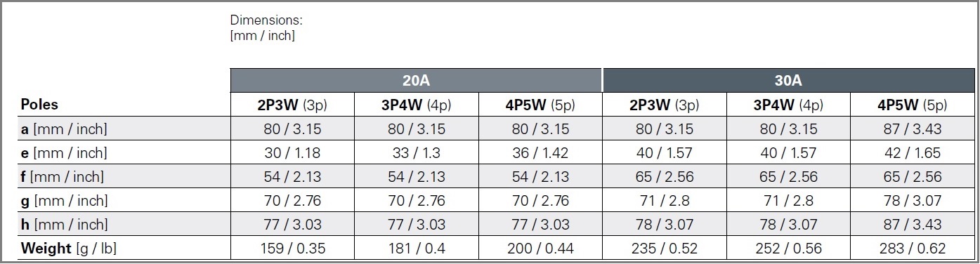Select the Poles row label
The height and width of the screenshot is (264, 980).
tap(39, 105)
